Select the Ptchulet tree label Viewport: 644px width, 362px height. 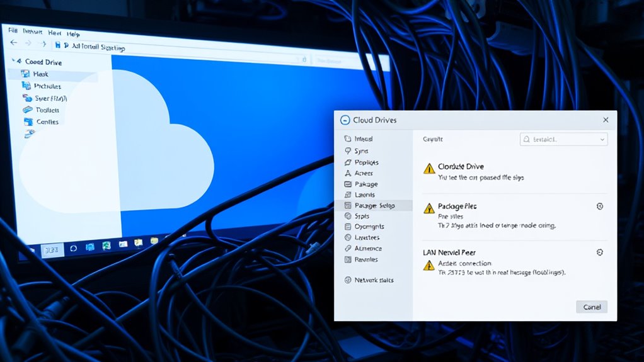coord(47,86)
